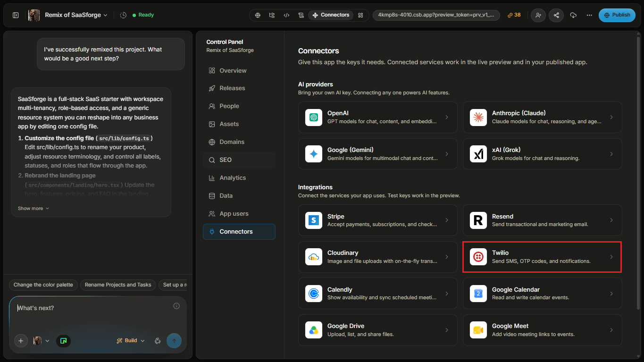Click the share icon in header
The image size is (644, 362).
(x=556, y=15)
